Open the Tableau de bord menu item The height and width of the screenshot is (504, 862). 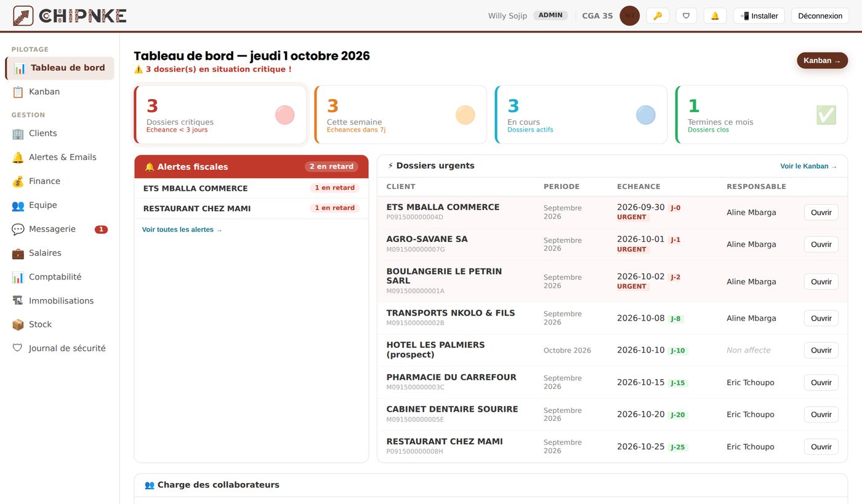tap(60, 68)
